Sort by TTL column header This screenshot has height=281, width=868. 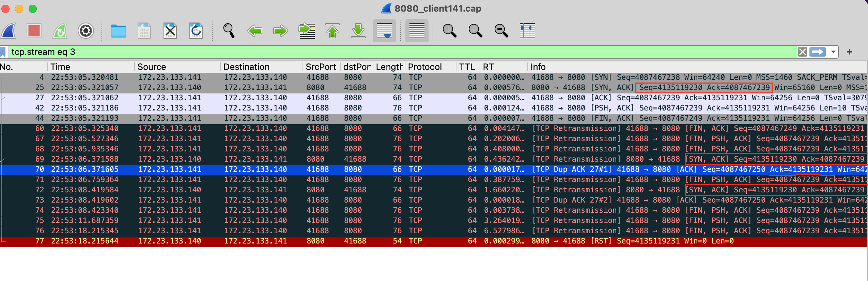coord(468,67)
